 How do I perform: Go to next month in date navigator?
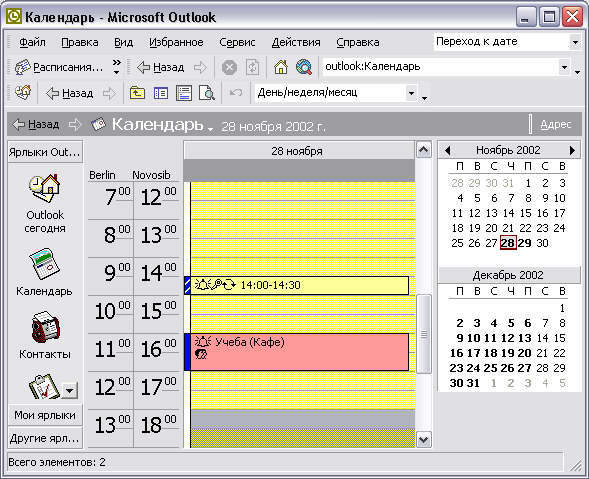[572, 150]
